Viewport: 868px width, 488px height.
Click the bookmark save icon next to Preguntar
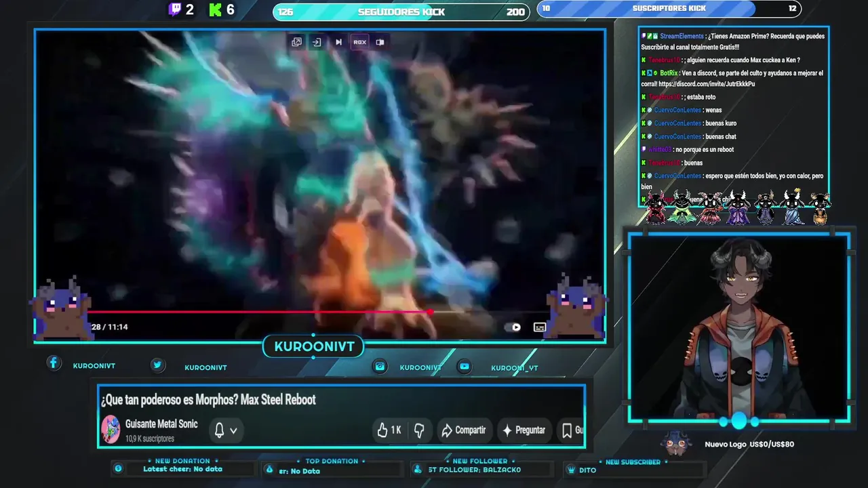coord(567,430)
